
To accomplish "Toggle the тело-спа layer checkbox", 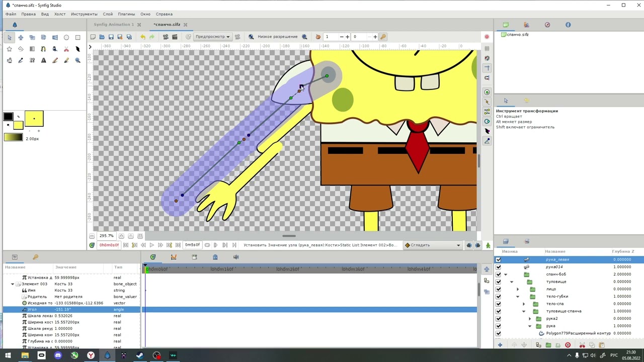I will (498, 304).
